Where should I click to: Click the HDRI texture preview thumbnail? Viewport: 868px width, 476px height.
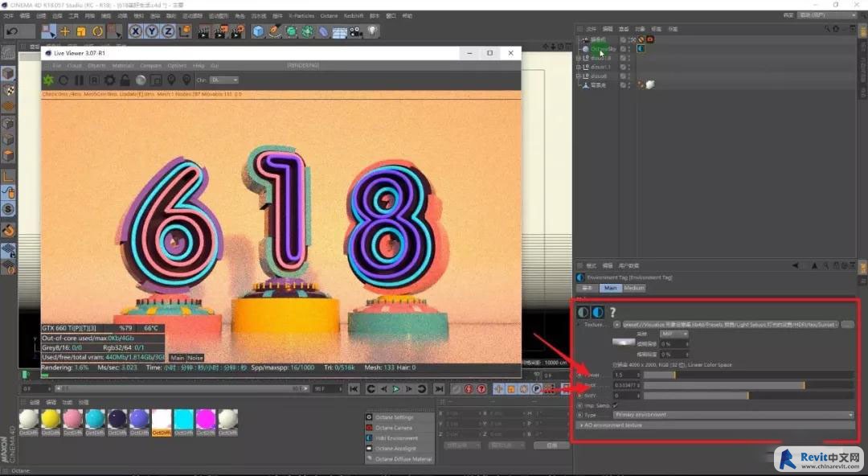tap(624, 343)
